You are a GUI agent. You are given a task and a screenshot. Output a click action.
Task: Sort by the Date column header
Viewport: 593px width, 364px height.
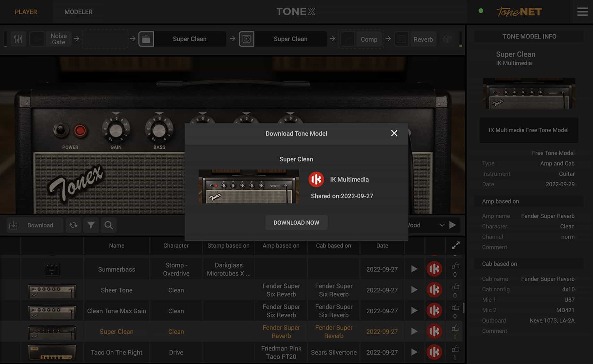[x=382, y=245]
